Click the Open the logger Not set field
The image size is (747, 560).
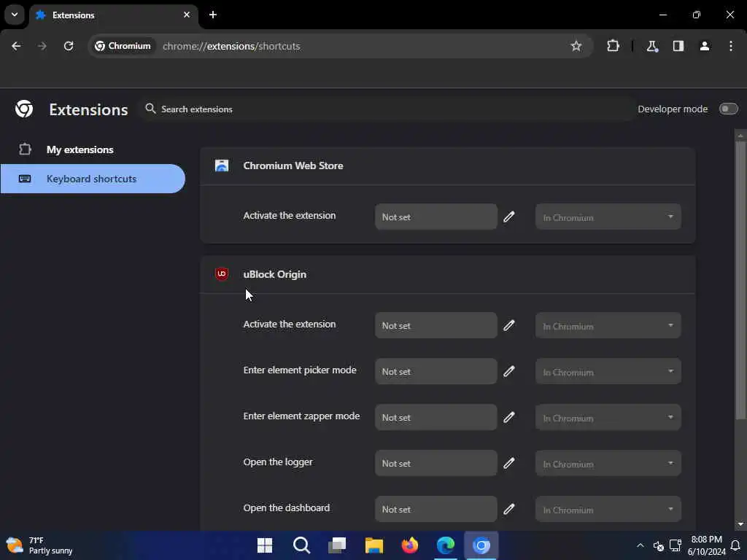pyautogui.click(x=436, y=463)
